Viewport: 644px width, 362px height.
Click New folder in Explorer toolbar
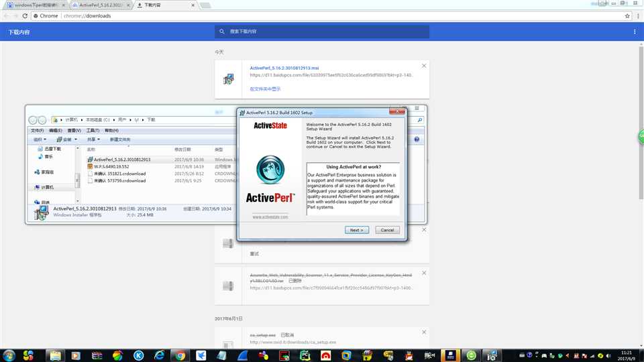(x=120, y=139)
